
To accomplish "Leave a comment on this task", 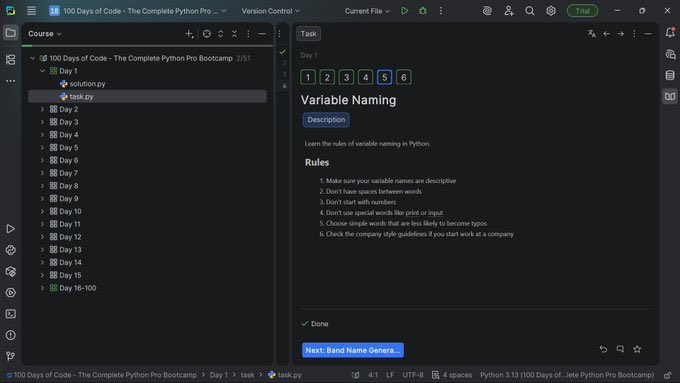I will [x=620, y=349].
